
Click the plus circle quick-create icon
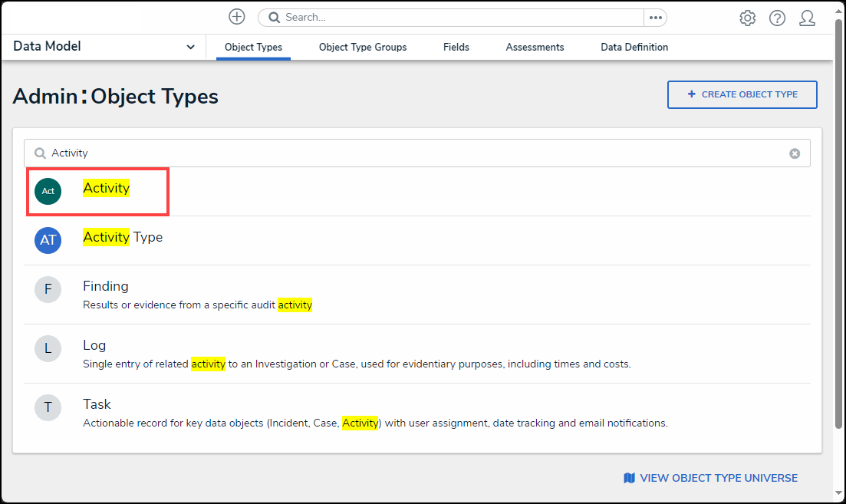237,17
